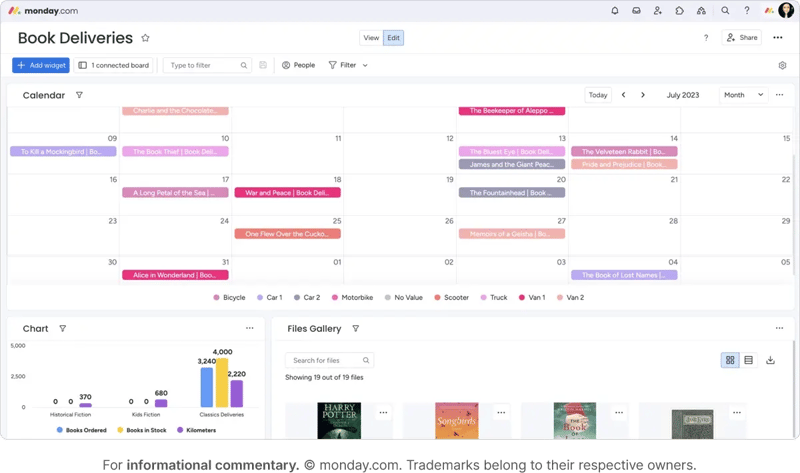Click the July 2023 label
This screenshot has width=800, height=473.
(683, 95)
